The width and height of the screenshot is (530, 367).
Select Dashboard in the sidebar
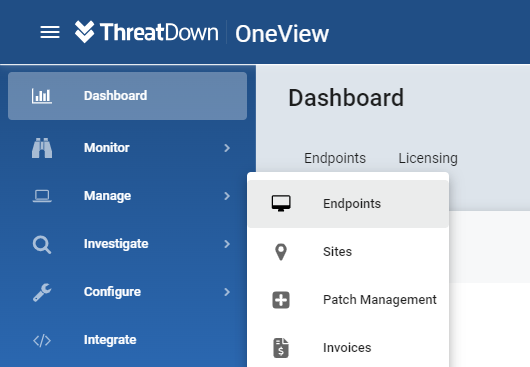point(127,96)
